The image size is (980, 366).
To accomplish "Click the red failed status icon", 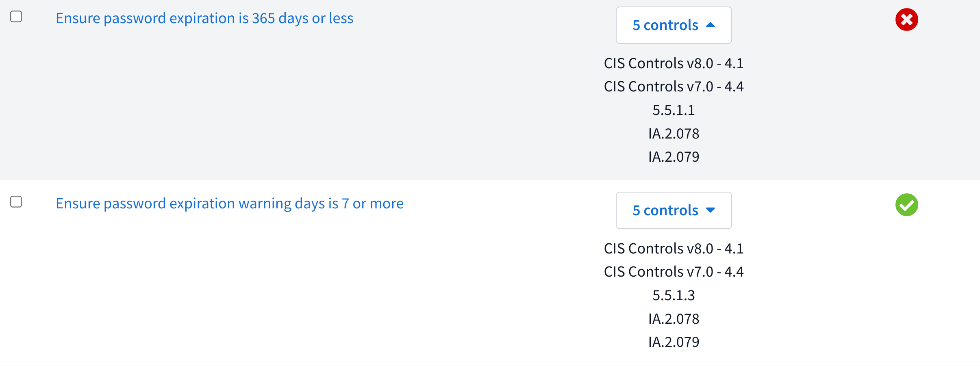I will click(x=906, y=19).
